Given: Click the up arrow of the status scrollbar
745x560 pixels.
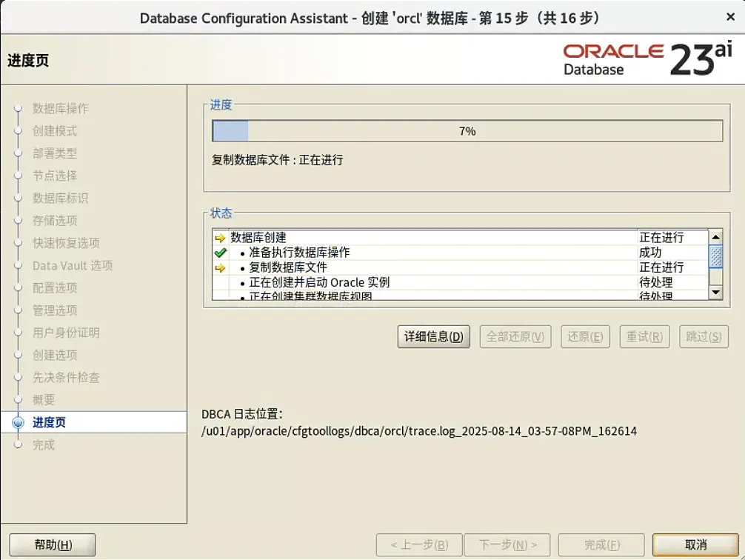Looking at the screenshot, I should coord(714,236).
